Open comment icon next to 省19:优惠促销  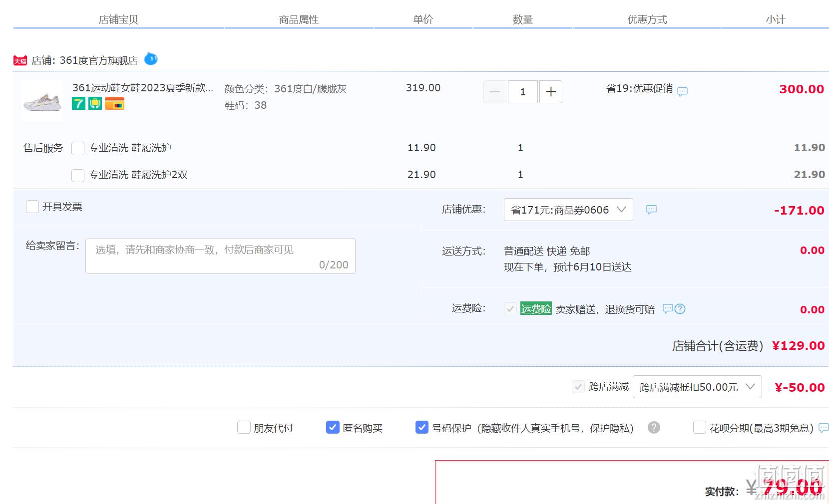pos(682,91)
